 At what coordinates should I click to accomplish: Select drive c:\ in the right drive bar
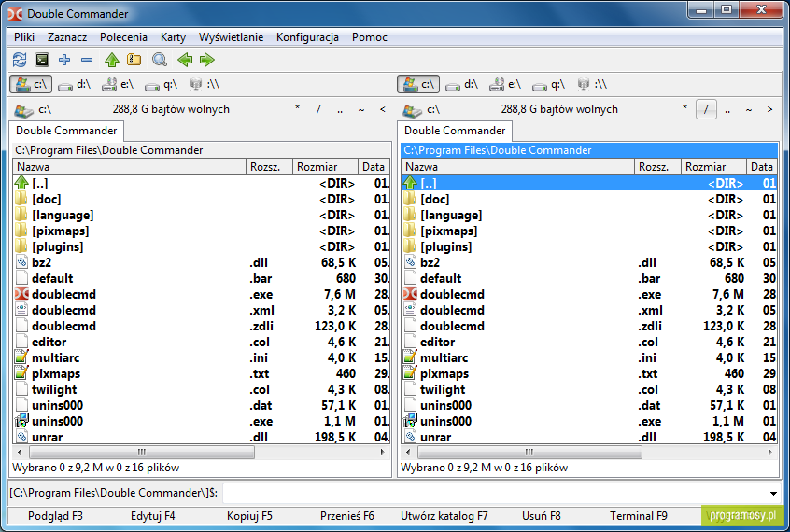(x=418, y=84)
